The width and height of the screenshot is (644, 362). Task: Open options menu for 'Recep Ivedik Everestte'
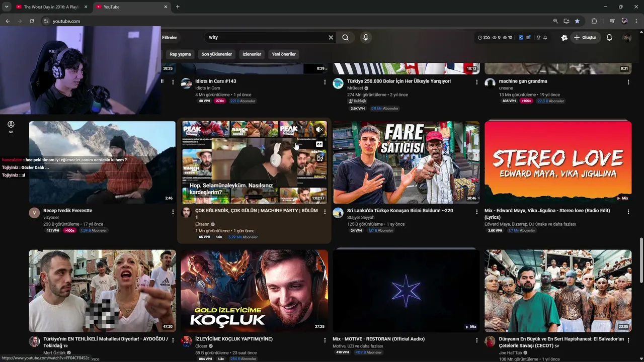173,212
